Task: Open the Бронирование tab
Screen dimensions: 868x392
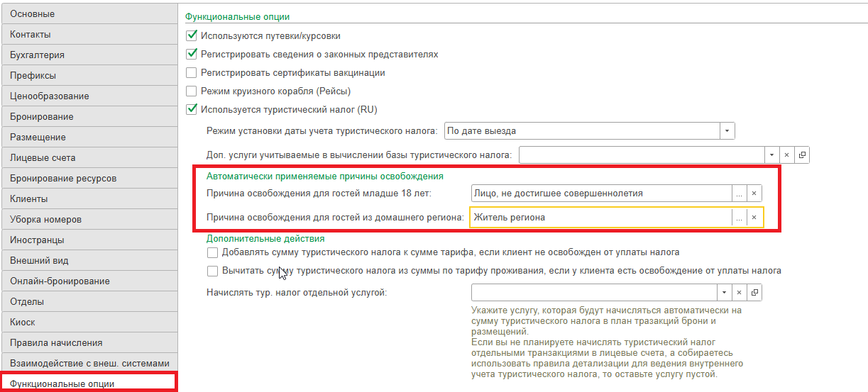Action: point(88,117)
